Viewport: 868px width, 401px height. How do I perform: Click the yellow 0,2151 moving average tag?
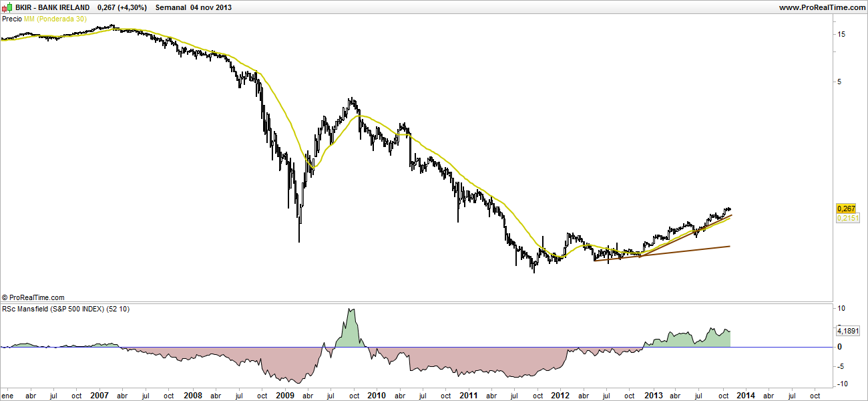[847, 218]
